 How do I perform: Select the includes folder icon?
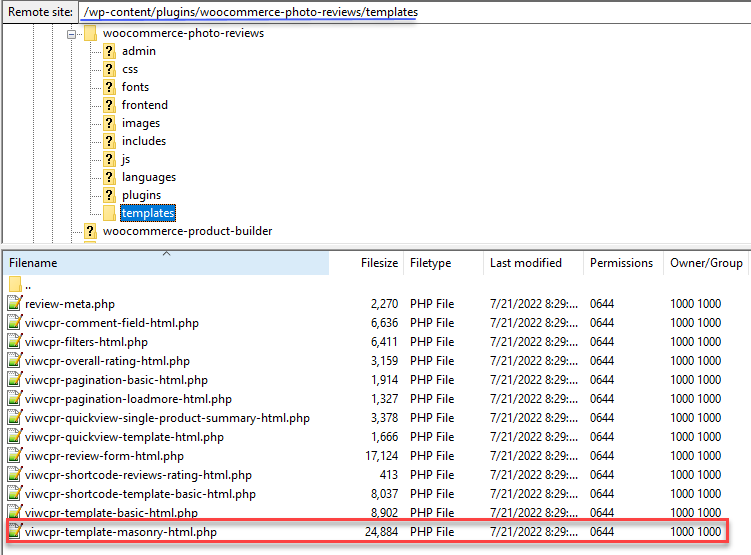tap(110, 141)
